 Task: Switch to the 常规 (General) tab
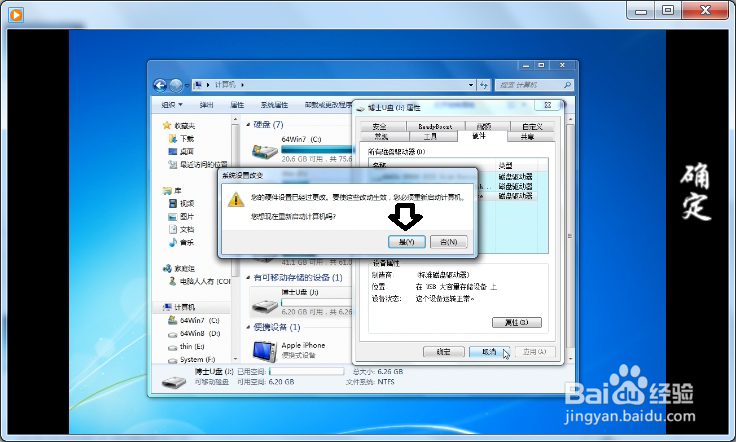pyautogui.click(x=384, y=137)
